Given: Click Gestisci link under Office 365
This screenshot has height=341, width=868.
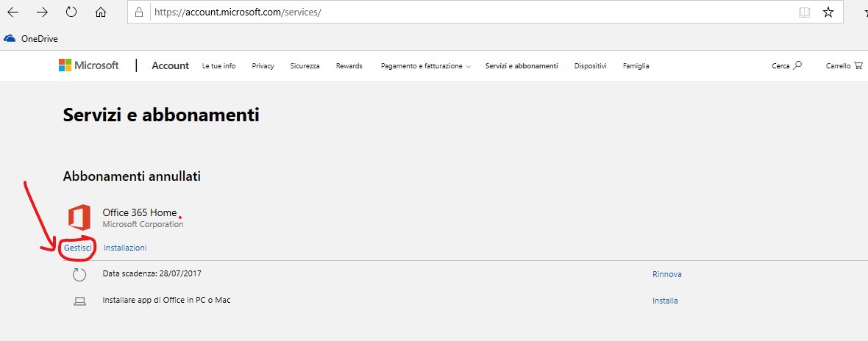Looking at the screenshot, I should tap(77, 248).
